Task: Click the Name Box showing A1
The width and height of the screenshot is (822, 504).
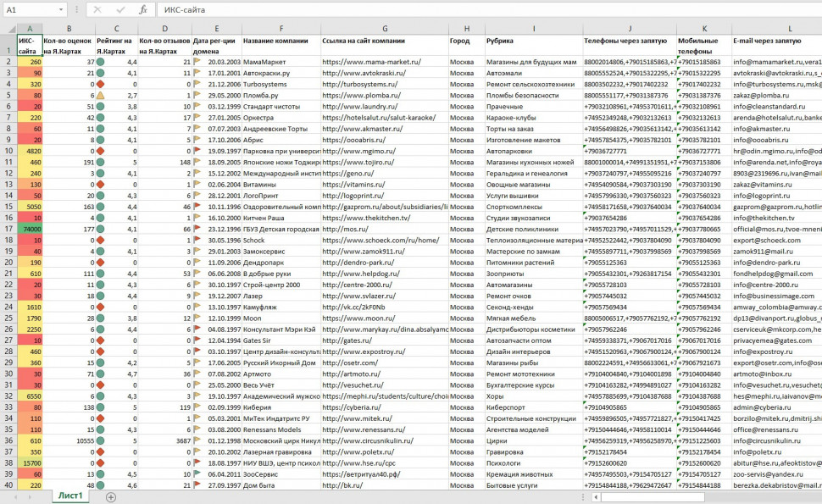Action: pyautogui.click(x=30, y=10)
